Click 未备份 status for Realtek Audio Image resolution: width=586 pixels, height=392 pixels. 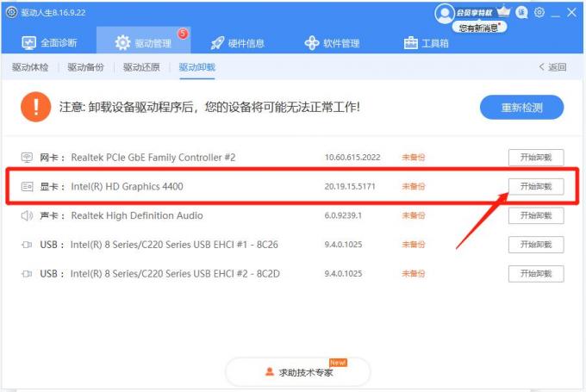[414, 215]
